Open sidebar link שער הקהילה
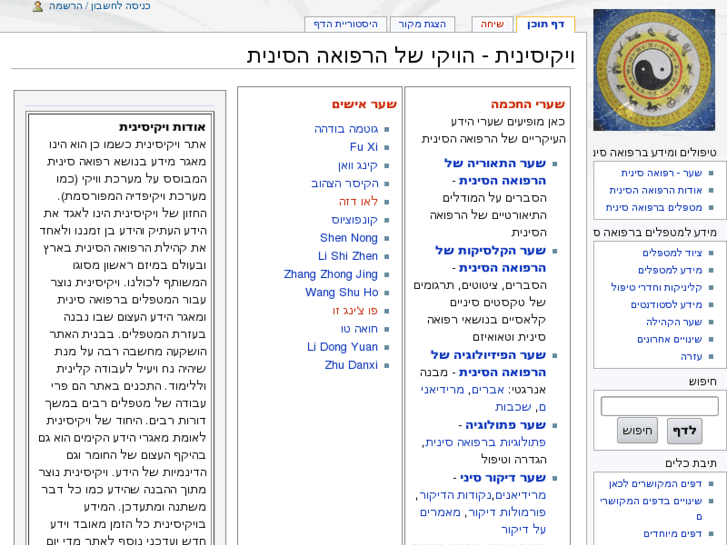 point(674,321)
